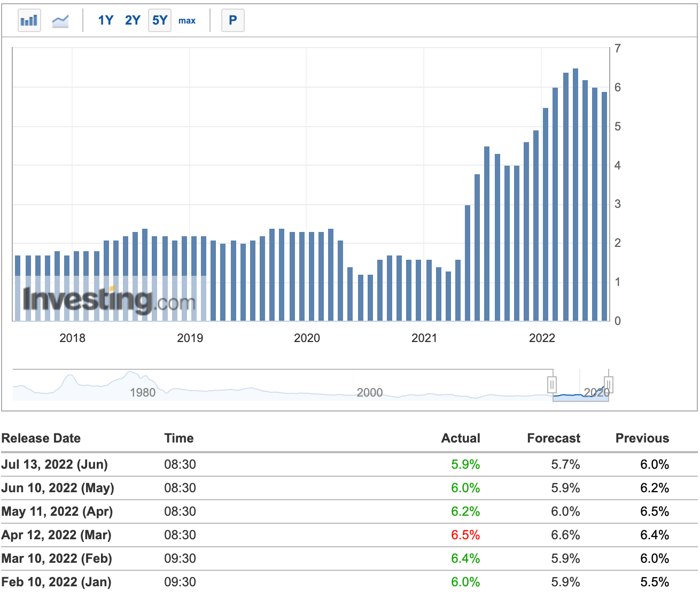Click the green 5.9% actual value for June
The width and height of the screenshot is (700, 605).
tap(466, 464)
